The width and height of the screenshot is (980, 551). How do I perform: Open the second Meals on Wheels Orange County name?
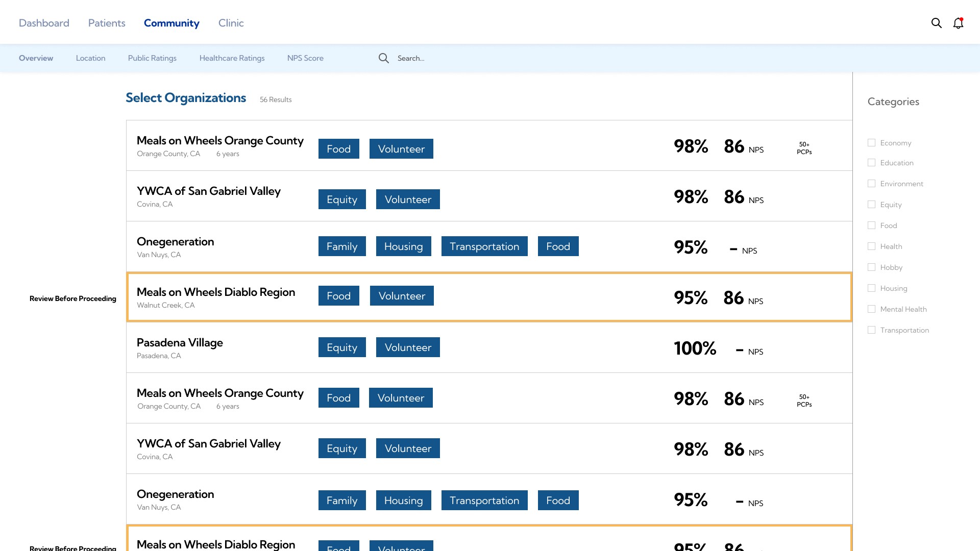click(220, 393)
